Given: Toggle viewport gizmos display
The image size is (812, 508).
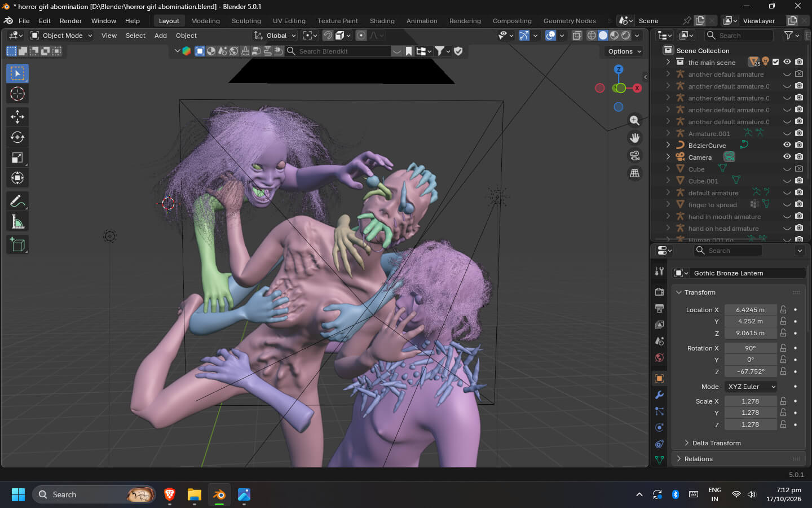Looking at the screenshot, I should tap(524, 36).
